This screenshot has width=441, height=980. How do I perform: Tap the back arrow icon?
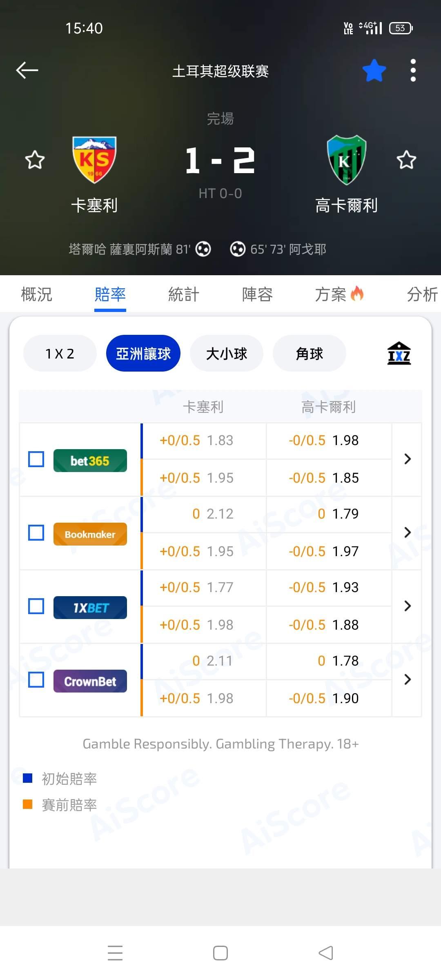(27, 70)
